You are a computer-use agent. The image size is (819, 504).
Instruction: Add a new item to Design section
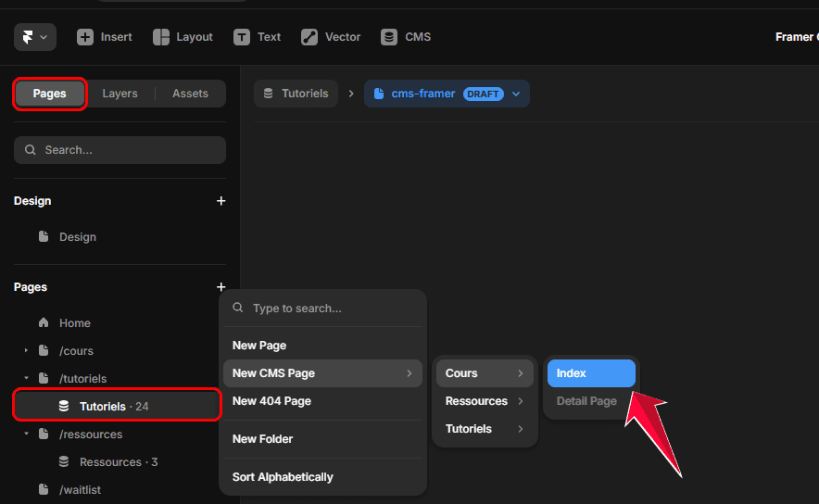pos(220,201)
